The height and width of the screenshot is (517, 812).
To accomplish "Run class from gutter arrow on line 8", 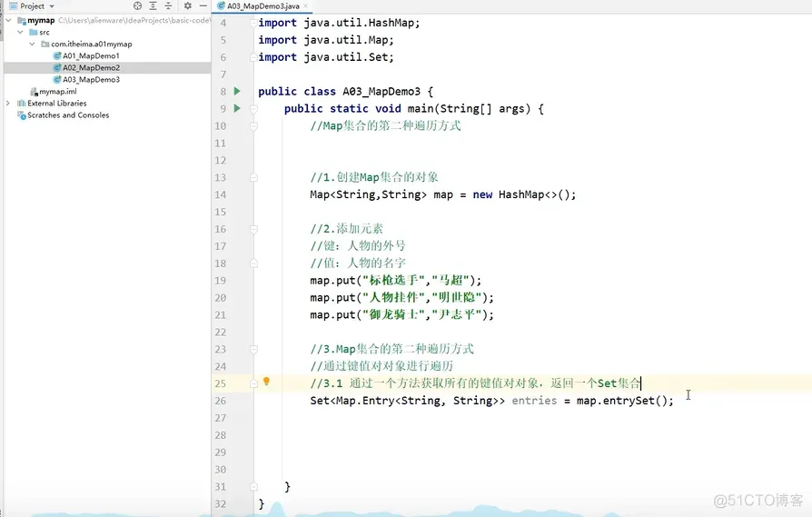I will click(237, 91).
